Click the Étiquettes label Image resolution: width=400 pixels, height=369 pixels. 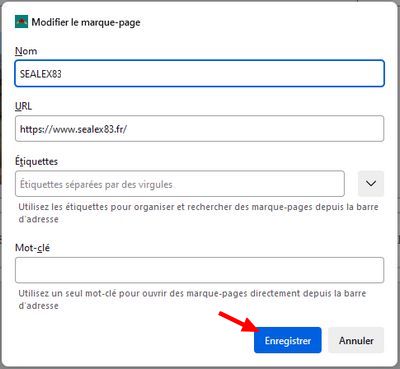[x=36, y=161]
